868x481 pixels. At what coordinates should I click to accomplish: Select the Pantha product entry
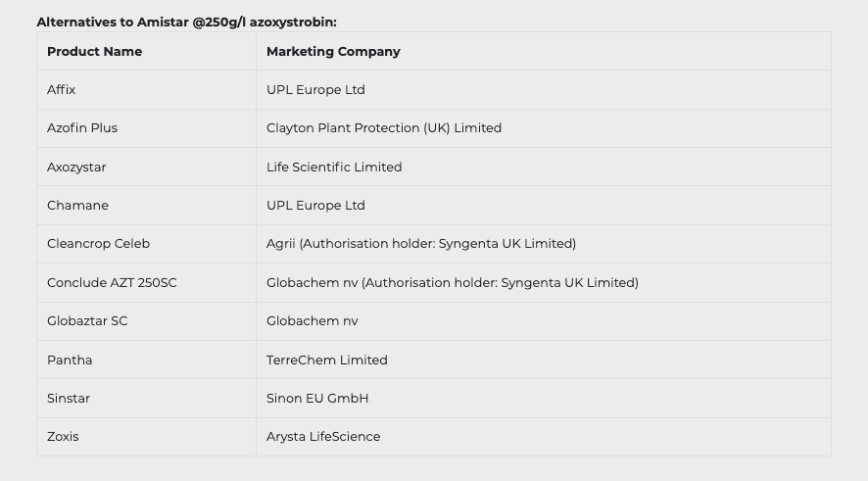(70, 360)
